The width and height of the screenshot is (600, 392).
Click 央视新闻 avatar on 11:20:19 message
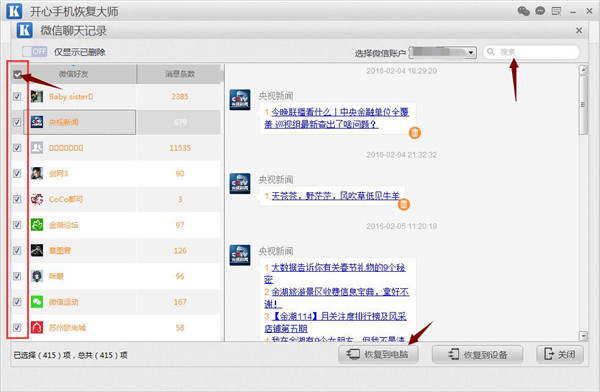pyautogui.click(x=240, y=255)
